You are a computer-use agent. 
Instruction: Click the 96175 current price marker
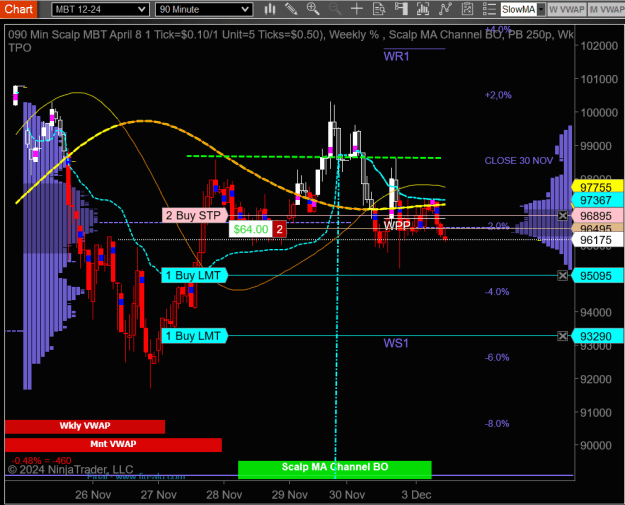click(x=597, y=240)
